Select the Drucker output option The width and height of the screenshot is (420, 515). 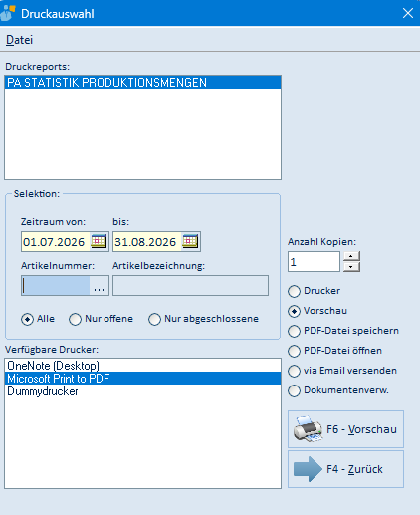click(294, 291)
